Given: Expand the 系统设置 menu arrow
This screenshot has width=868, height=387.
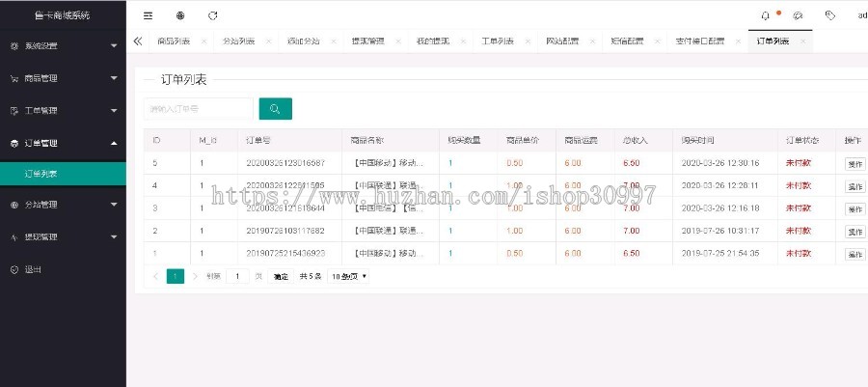Looking at the screenshot, I should (114, 46).
